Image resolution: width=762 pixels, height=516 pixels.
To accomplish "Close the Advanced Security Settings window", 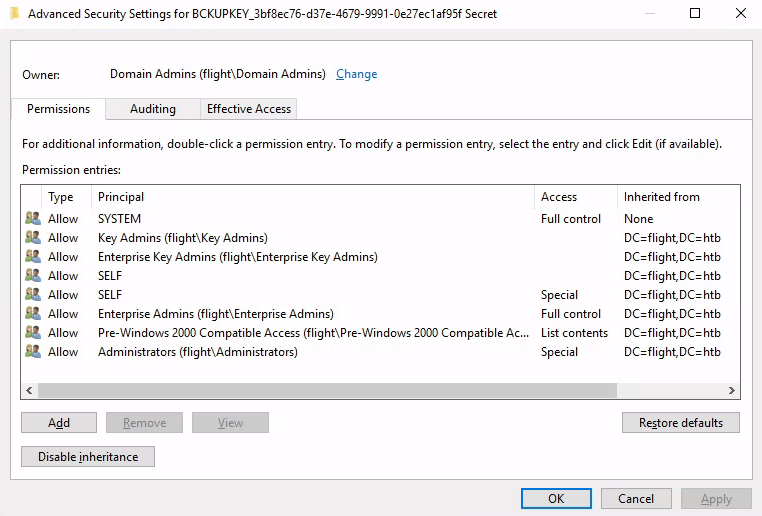I will 741,13.
